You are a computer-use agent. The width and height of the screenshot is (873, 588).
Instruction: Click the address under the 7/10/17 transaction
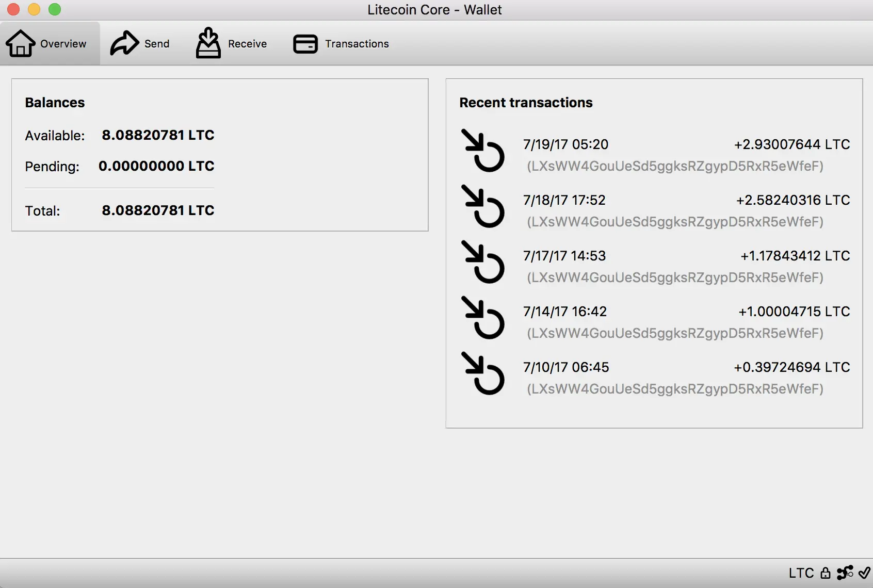click(x=675, y=389)
